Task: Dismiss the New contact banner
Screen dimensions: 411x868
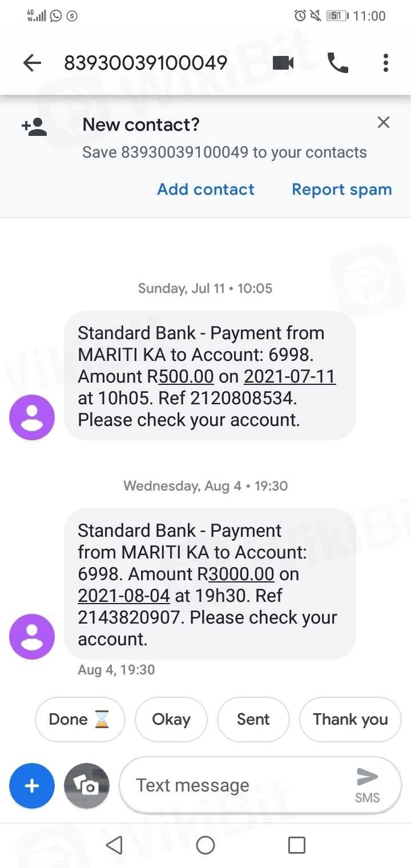Action: coord(384,122)
